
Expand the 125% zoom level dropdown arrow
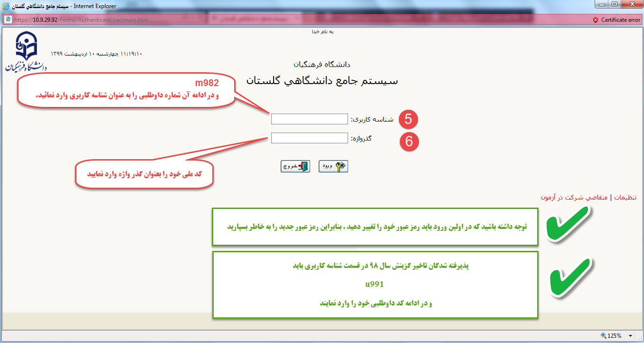tap(631, 336)
